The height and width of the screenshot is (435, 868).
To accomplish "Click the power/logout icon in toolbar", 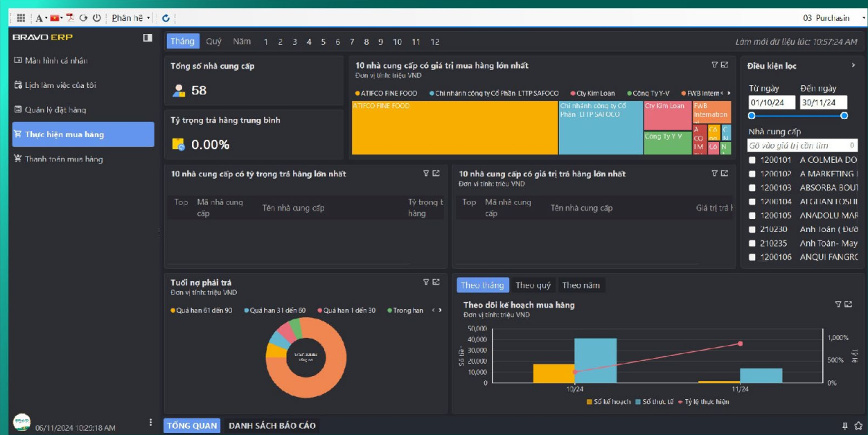I will (x=96, y=18).
